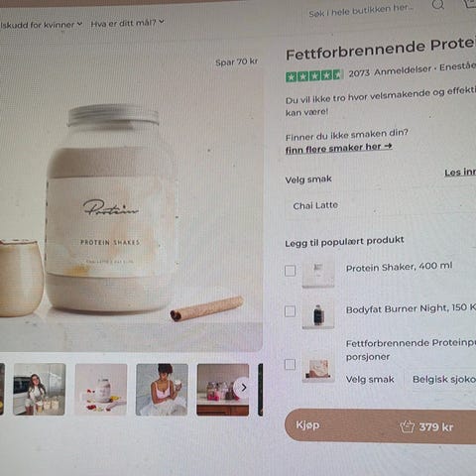
Task: Open the 'for kvinner' navigation menu
Action: [42, 25]
